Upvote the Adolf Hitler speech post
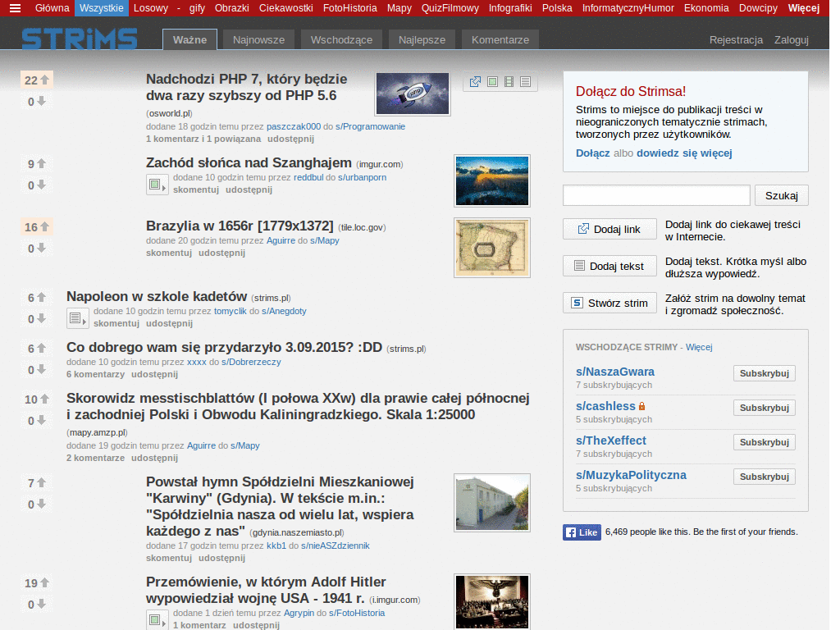 pos(45,583)
